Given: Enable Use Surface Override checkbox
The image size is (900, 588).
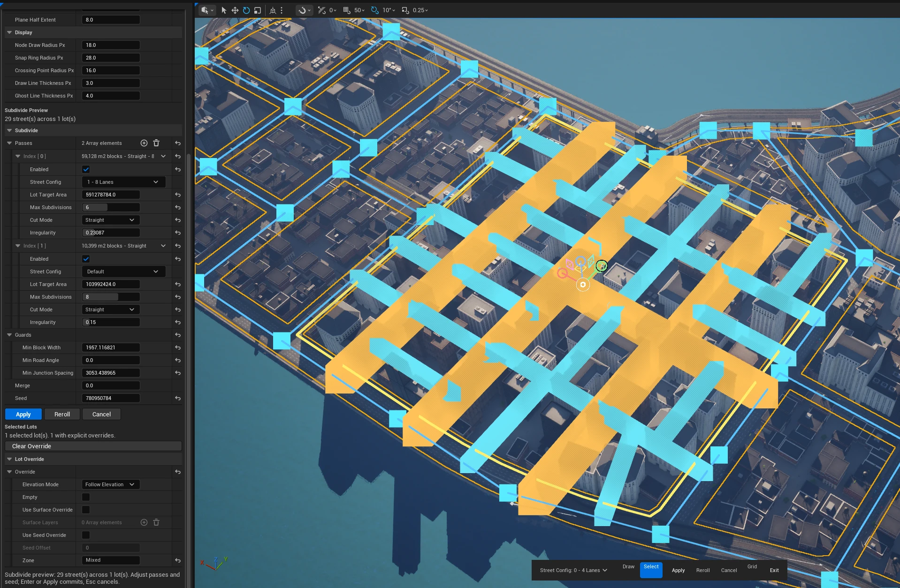Looking at the screenshot, I should 86,510.
